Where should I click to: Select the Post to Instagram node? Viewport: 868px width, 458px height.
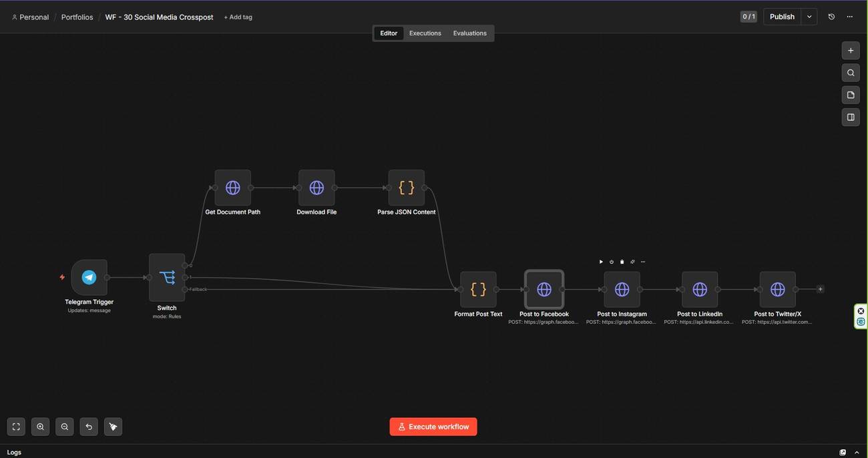point(622,289)
